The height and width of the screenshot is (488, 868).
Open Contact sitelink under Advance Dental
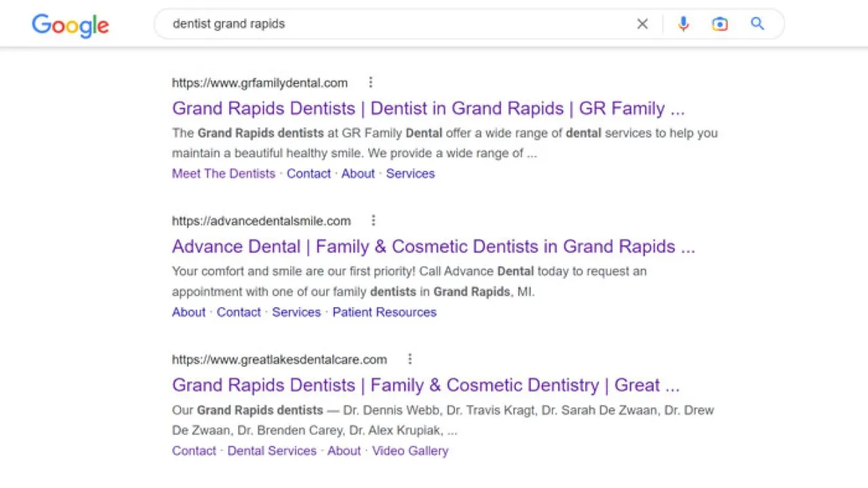(x=239, y=312)
